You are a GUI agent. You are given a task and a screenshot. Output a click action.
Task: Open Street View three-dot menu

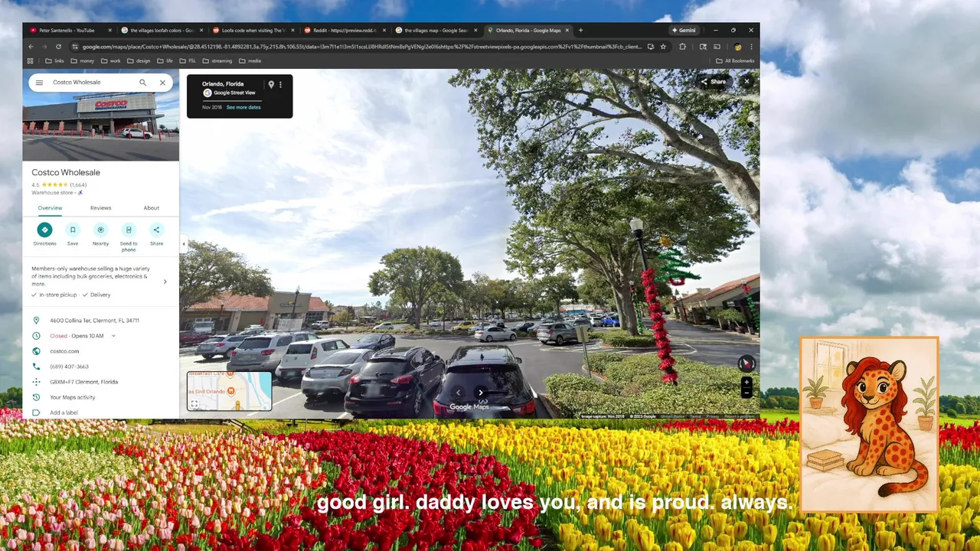pos(280,85)
